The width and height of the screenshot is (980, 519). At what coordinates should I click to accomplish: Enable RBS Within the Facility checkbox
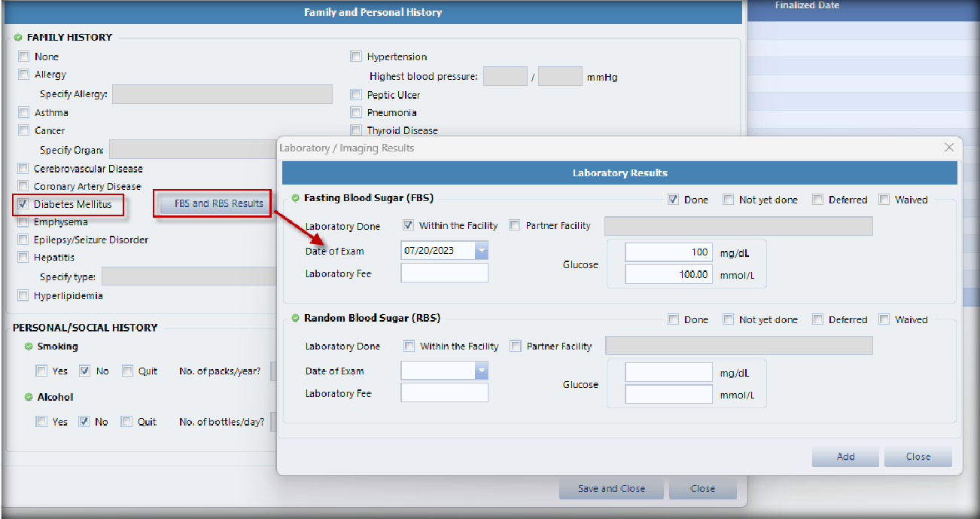click(409, 347)
